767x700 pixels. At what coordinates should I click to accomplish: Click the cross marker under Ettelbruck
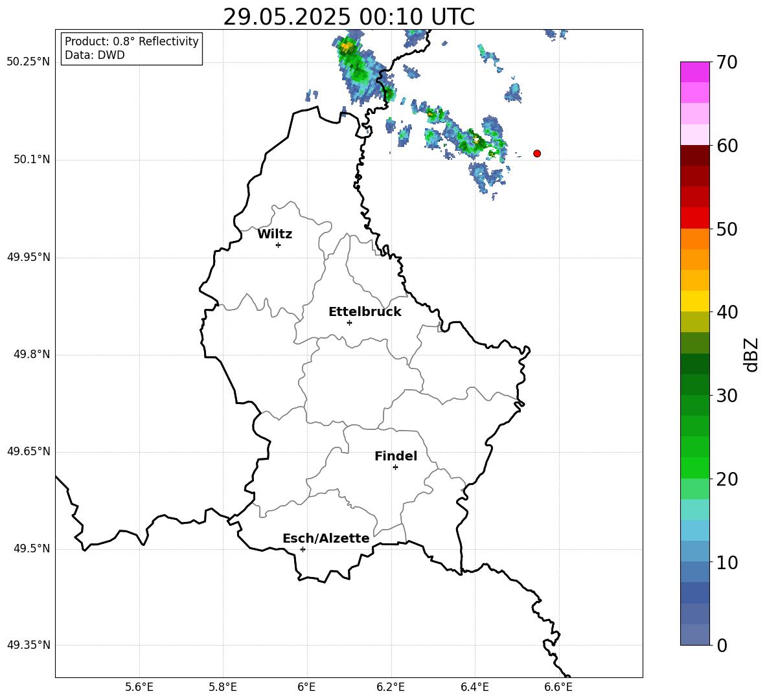coord(349,322)
